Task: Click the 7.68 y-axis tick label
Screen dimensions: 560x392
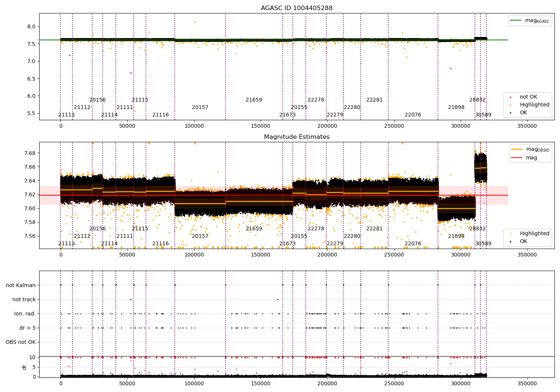Action: tap(30, 153)
